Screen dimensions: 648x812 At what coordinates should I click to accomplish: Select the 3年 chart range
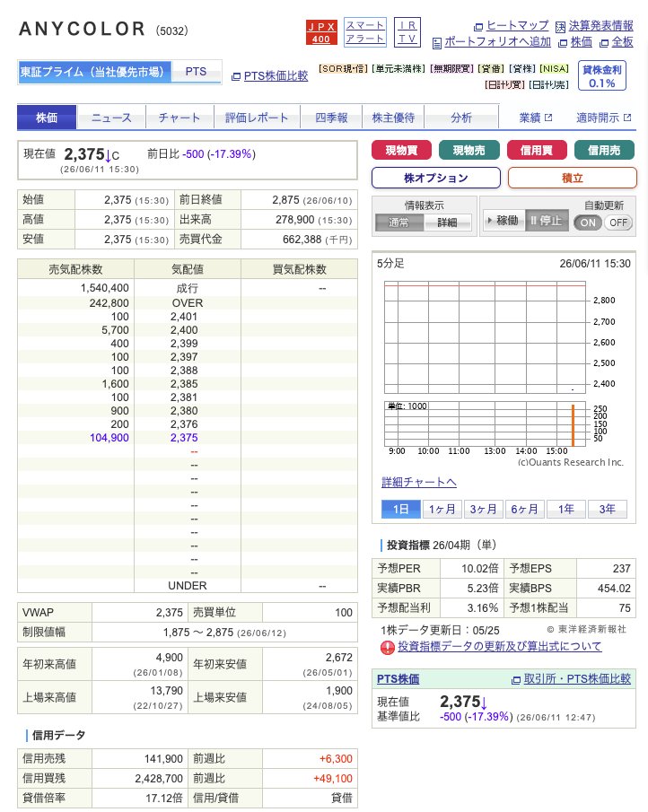tap(607, 509)
